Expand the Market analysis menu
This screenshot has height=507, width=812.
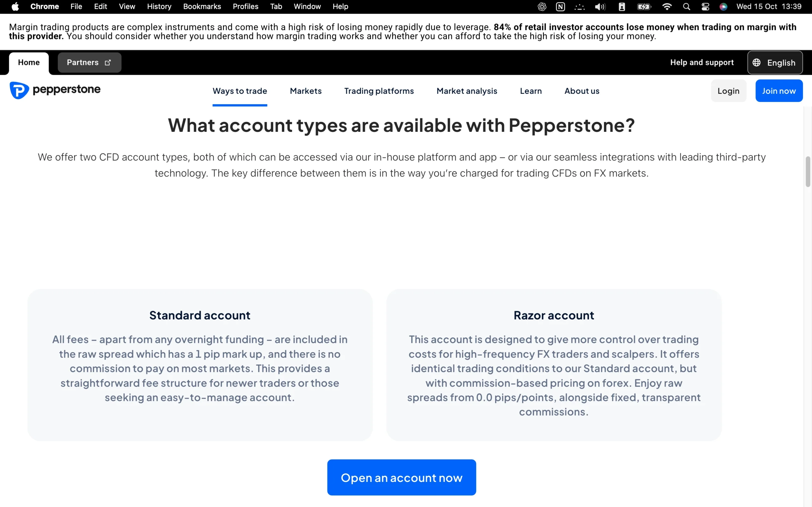pyautogui.click(x=467, y=91)
